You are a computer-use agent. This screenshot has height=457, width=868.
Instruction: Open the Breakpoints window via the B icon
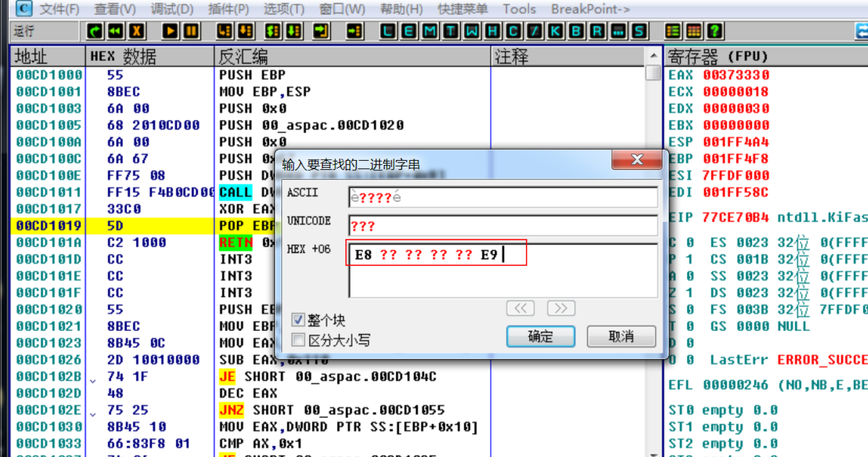point(576,31)
